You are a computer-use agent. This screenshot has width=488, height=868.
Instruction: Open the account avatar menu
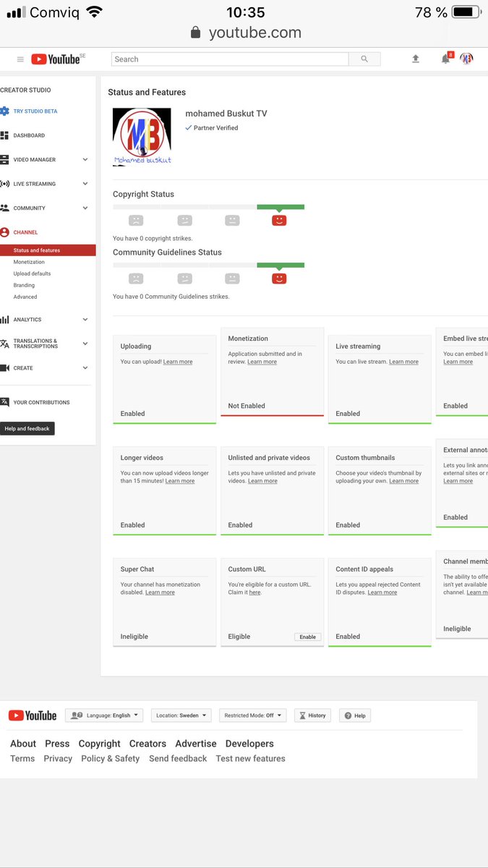[x=467, y=59]
